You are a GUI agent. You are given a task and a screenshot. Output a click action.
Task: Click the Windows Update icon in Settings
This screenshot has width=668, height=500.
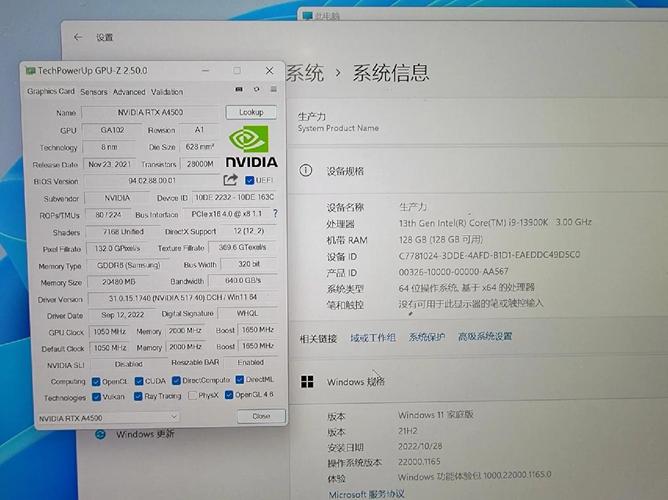[x=100, y=434]
